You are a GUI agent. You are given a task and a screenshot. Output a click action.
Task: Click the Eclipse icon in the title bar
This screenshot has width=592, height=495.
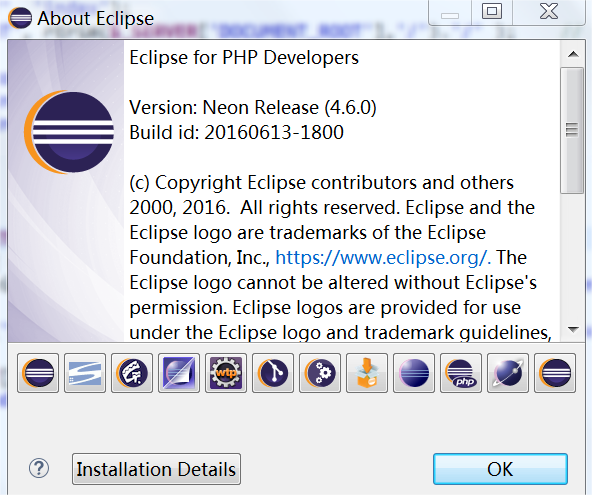[x=20, y=18]
